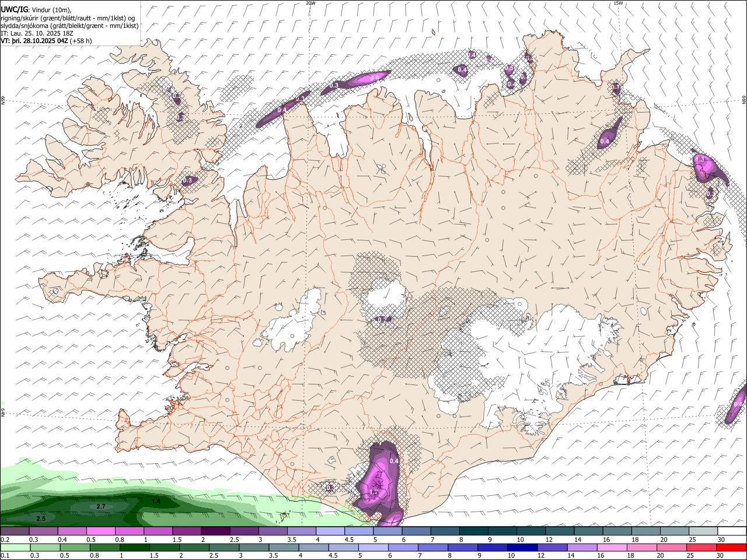Pick the violet lower swatch labeled 14
Screen dimensions: 747x560
coord(582,547)
